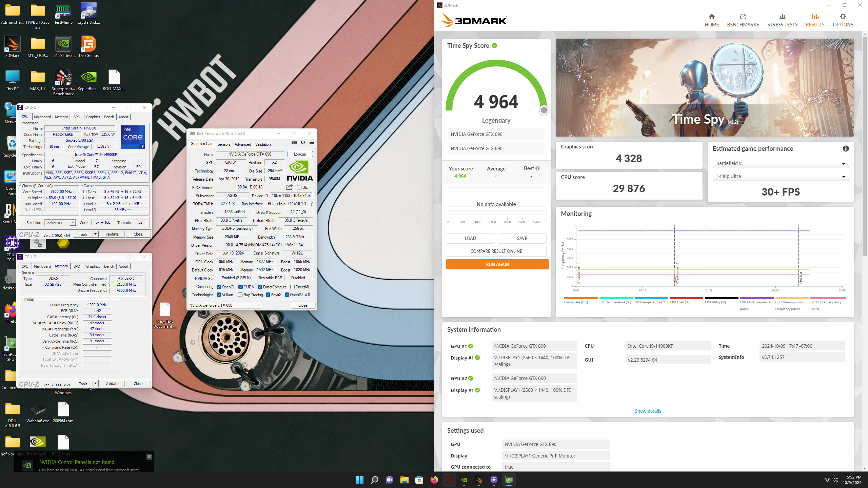Image resolution: width=868 pixels, height=488 pixels.
Task: Click the CPU Clock Frequency legend color bar
Action: pyautogui.click(x=756, y=298)
